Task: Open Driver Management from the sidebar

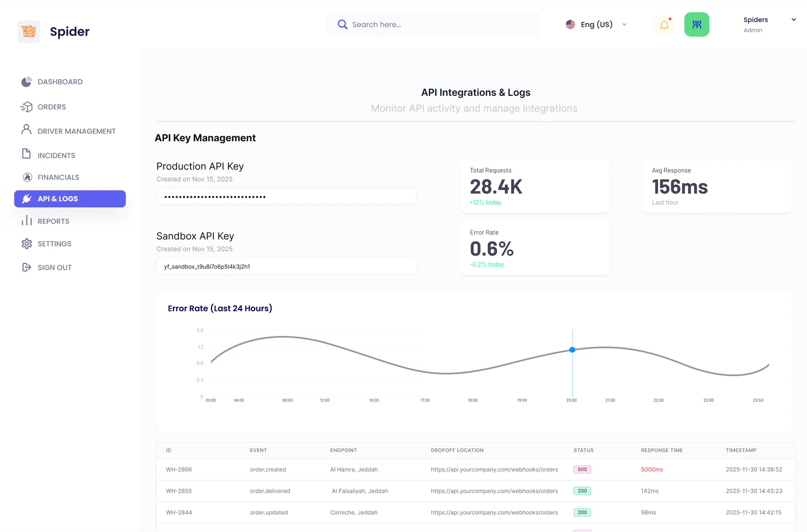Action: pyautogui.click(x=77, y=131)
